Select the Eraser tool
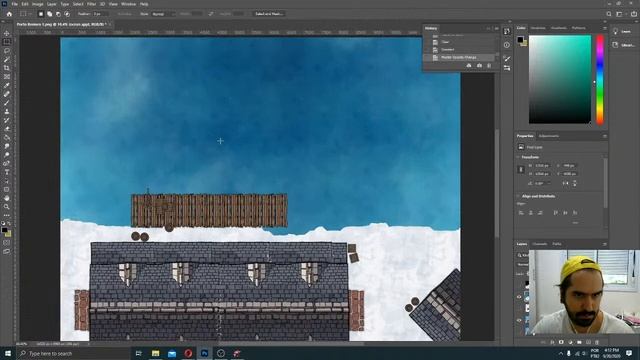The width and height of the screenshot is (640, 360). (x=7, y=129)
